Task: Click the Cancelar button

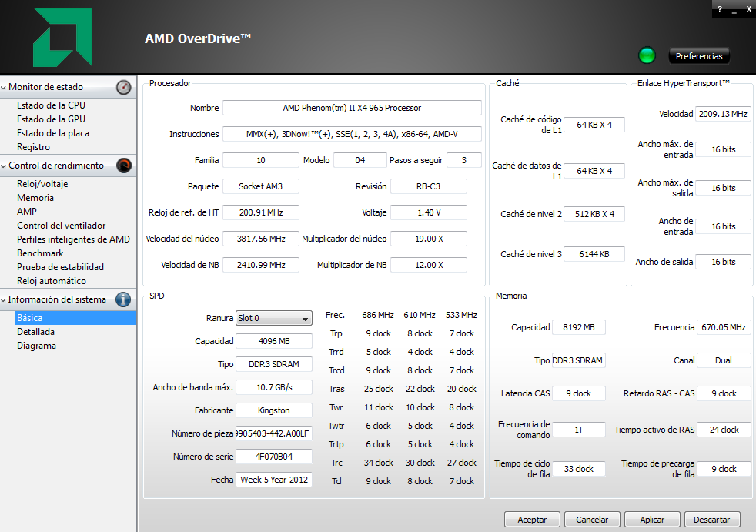Action: click(x=592, y=520)
